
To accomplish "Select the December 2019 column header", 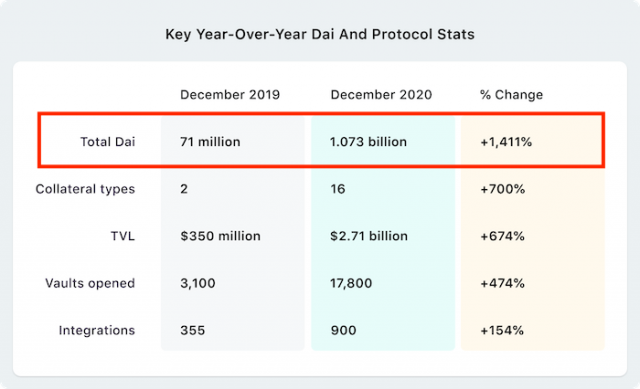I will 230,95.
